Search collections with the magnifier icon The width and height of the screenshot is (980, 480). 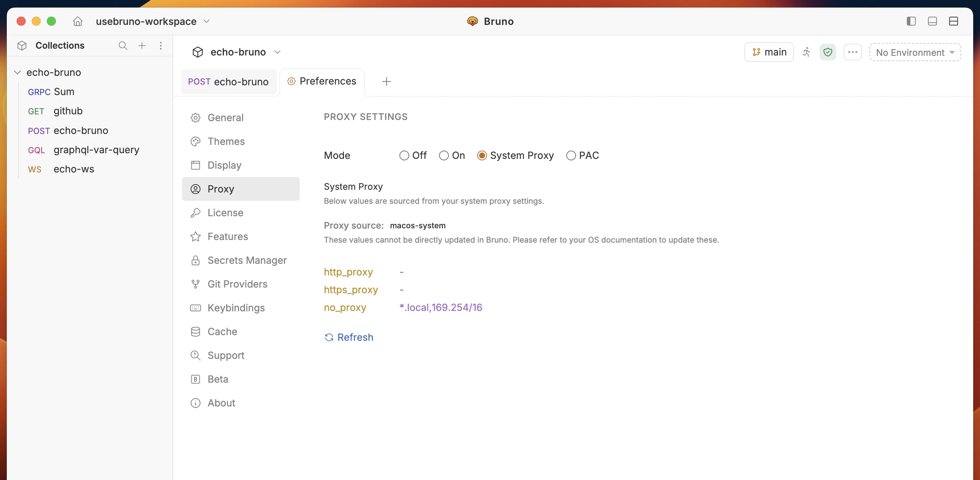tap(122, 46)
